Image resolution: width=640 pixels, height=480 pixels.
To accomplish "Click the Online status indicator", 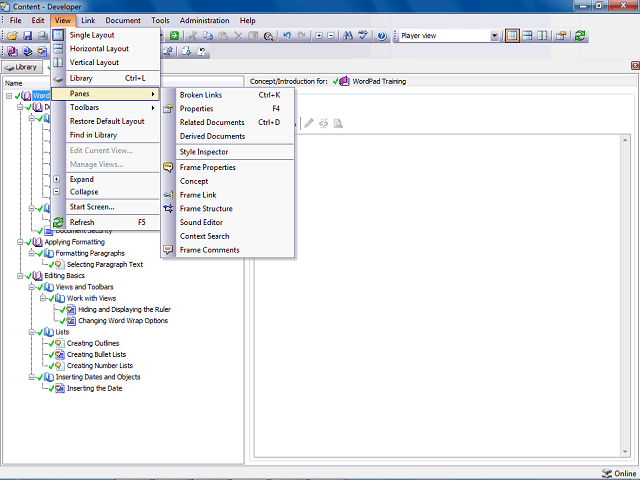I will click(619, 473).
